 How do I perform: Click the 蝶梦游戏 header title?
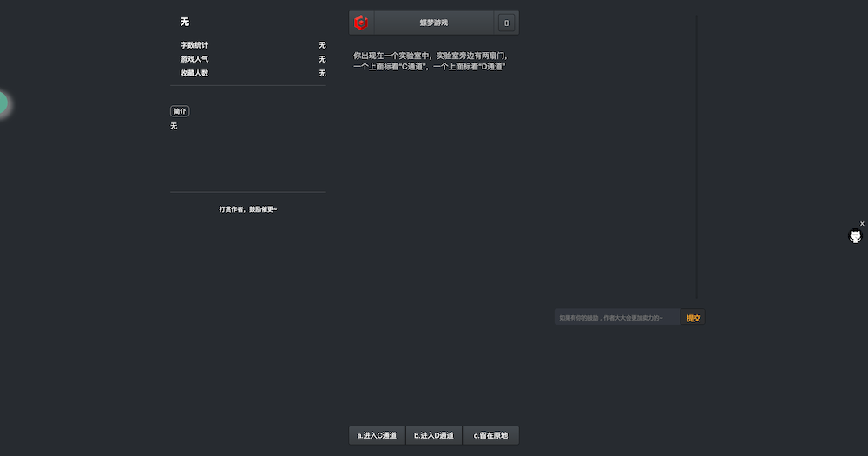(433, 23)
